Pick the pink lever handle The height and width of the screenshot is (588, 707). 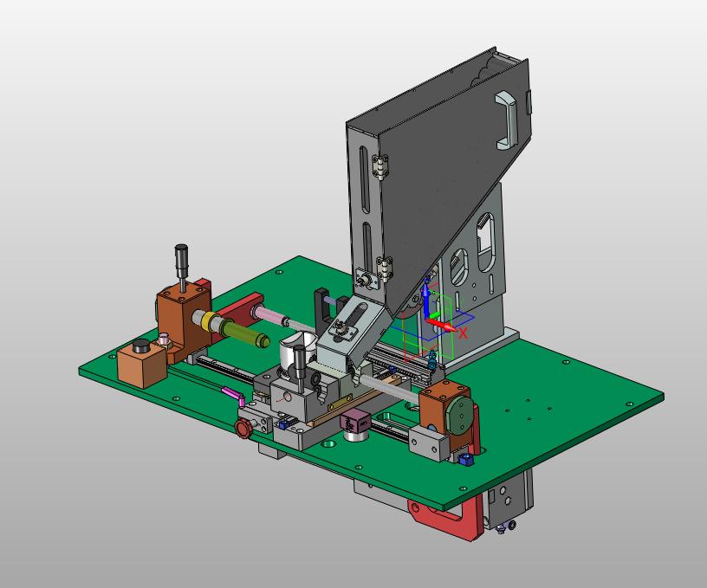[x=234, y=395]
